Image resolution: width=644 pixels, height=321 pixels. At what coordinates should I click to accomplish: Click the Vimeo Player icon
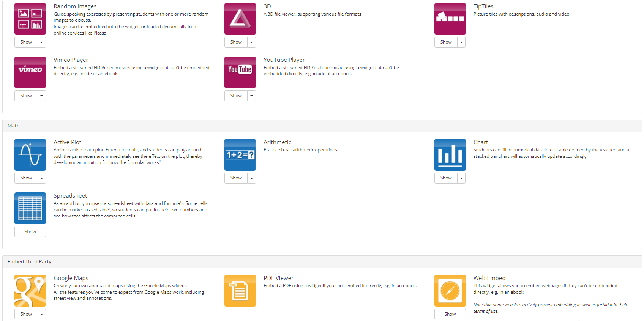[x=30, y=72]
